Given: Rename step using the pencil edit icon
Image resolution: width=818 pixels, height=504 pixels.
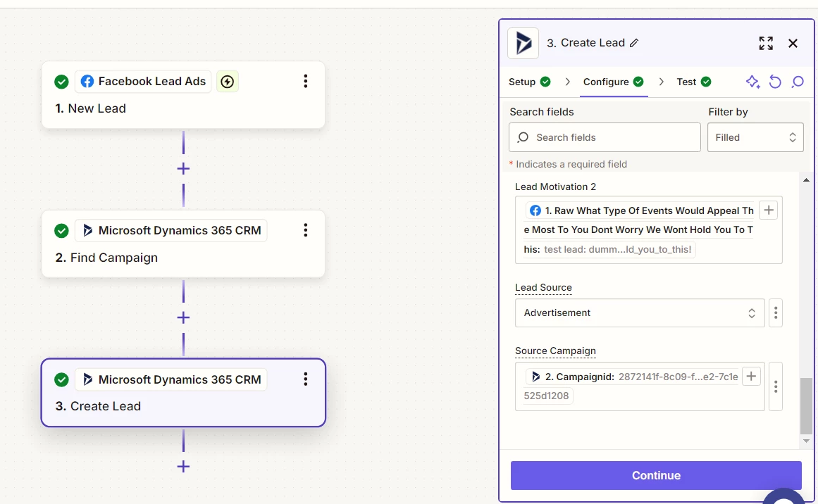Looking at the screenshot, I should click(634, 43).
